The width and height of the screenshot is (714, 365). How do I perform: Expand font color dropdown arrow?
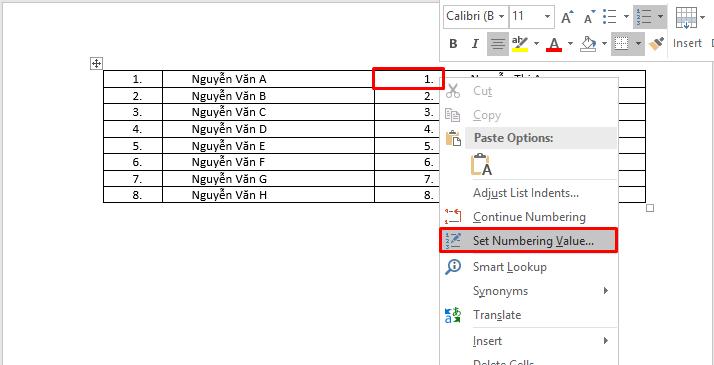pyautogui.click(x=571, y=44)
